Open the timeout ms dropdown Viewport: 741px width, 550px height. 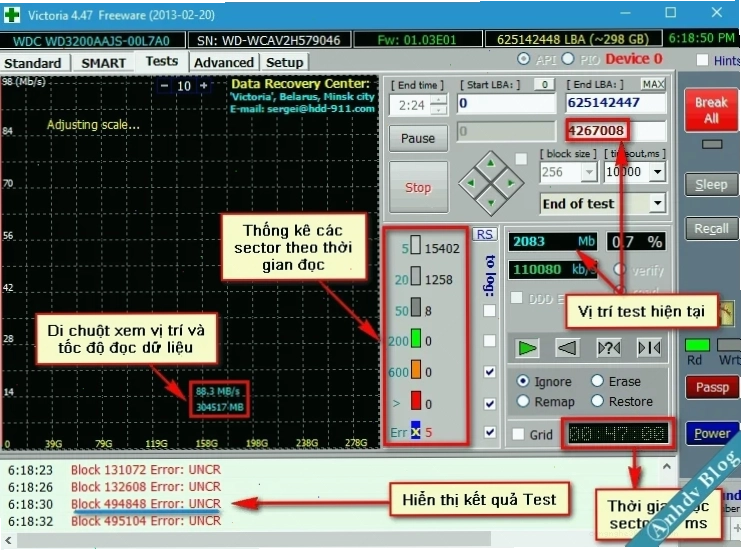click(658, 172)
